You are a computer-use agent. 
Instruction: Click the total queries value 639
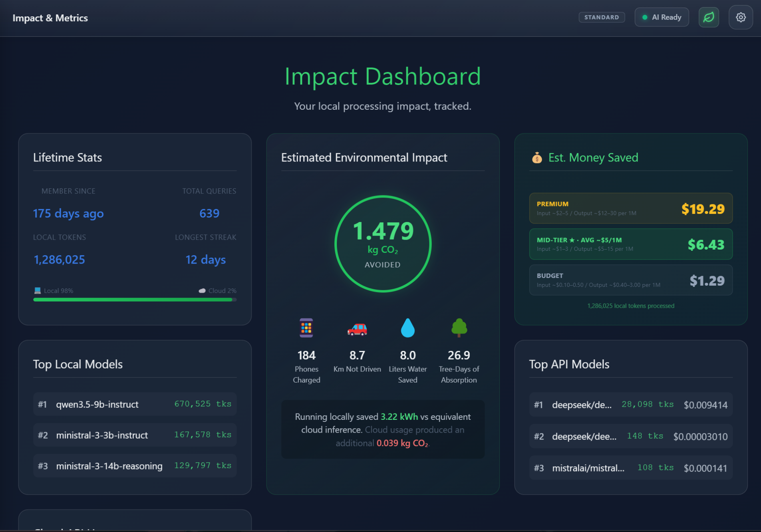[x=209, y=213]
